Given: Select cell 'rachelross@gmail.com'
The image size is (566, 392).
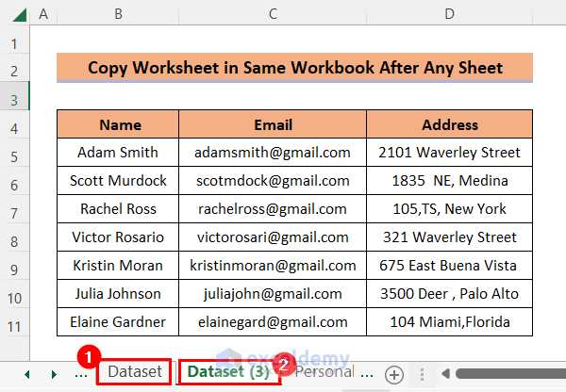Looking at the screenshot, I should pyautogui.click(x=273, y=209).
